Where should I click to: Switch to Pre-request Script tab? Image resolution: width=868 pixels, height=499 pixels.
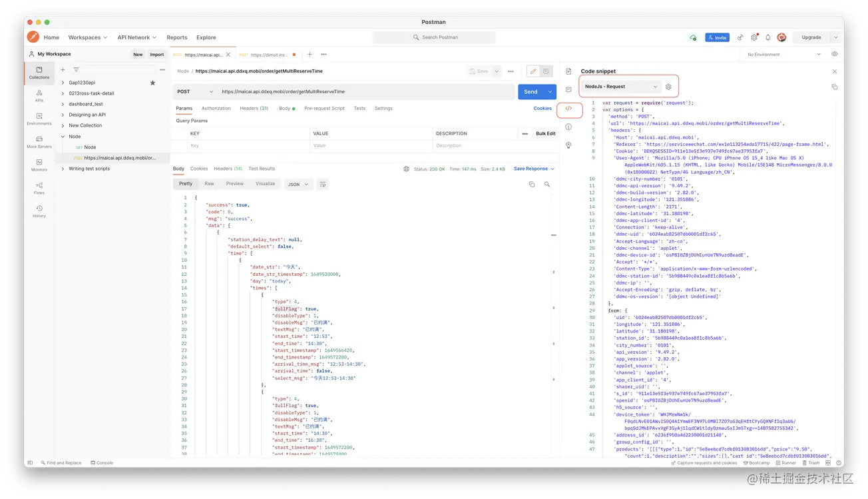(324, 108)
